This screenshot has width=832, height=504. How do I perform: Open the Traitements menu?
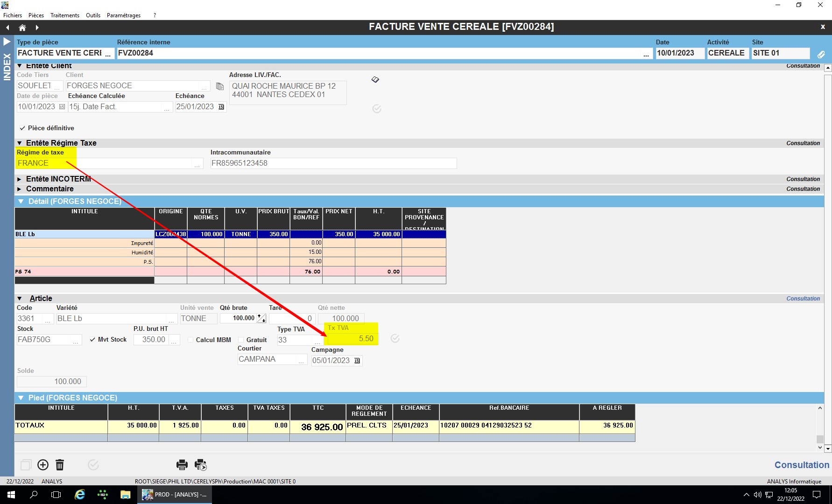[x=65, y=15]
